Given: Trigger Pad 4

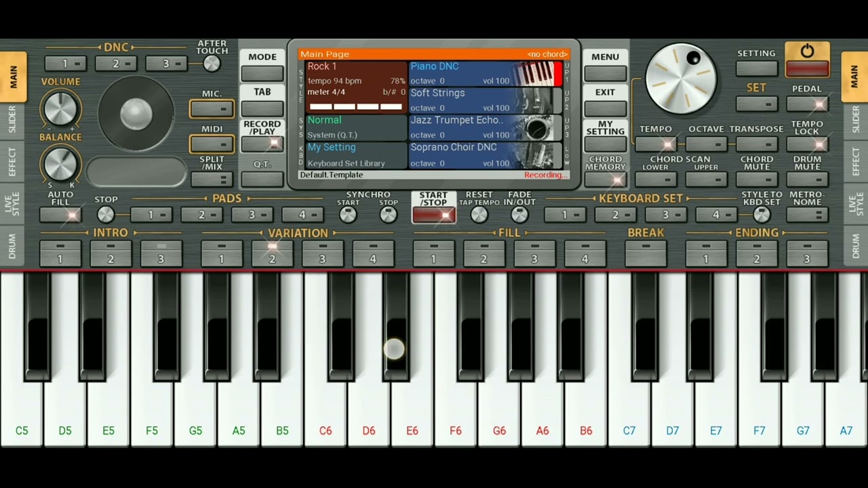Looking at the screenshot, I should 302,215.
